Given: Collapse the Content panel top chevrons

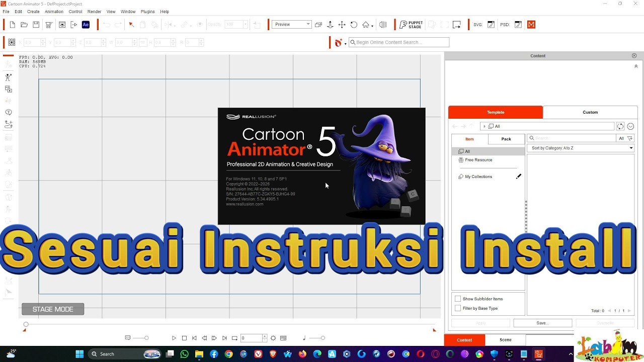Looking at the screenshot, I should pyautogui.click(x=636, y=66).
